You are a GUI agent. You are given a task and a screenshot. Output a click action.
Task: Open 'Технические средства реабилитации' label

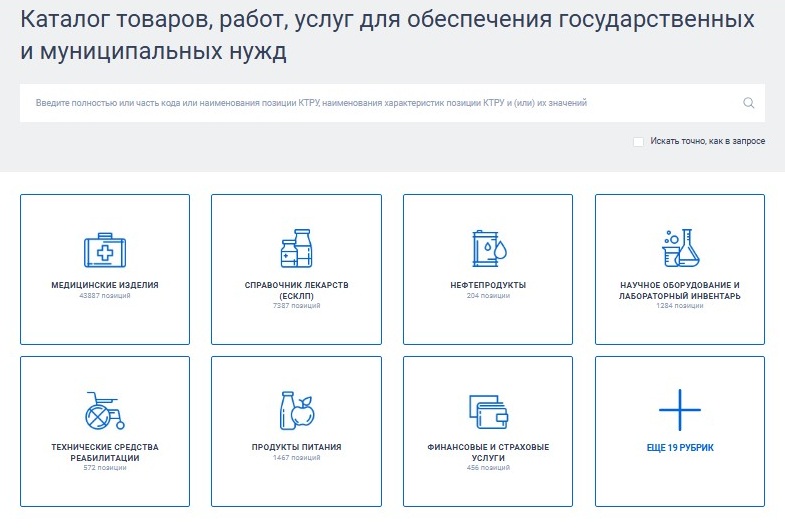tap(105, 452)
